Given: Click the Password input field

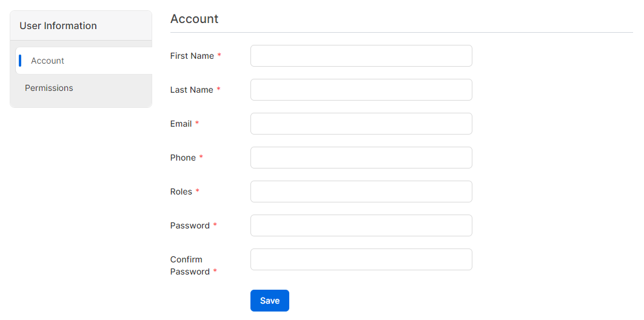Looking at the screenshot, I should [361, 225].
